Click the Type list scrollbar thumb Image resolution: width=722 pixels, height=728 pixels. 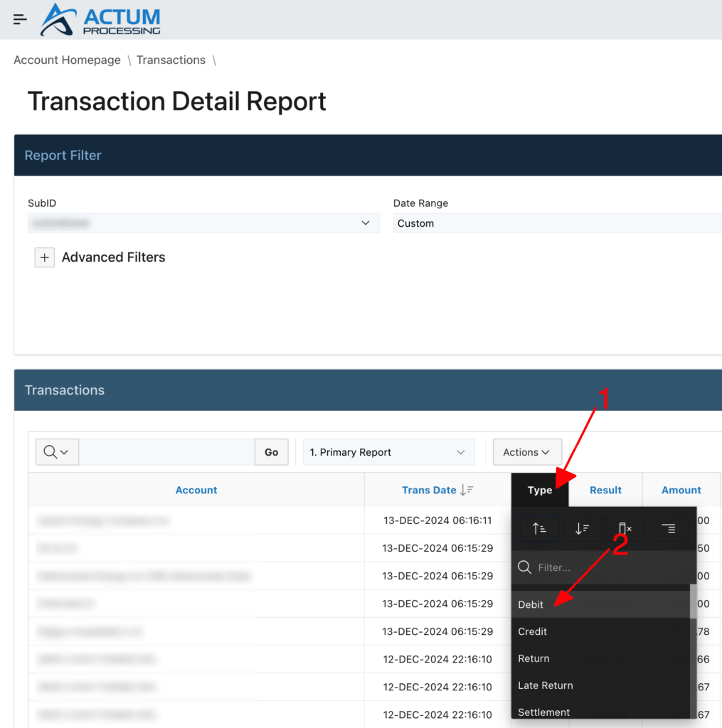(694, 601)
